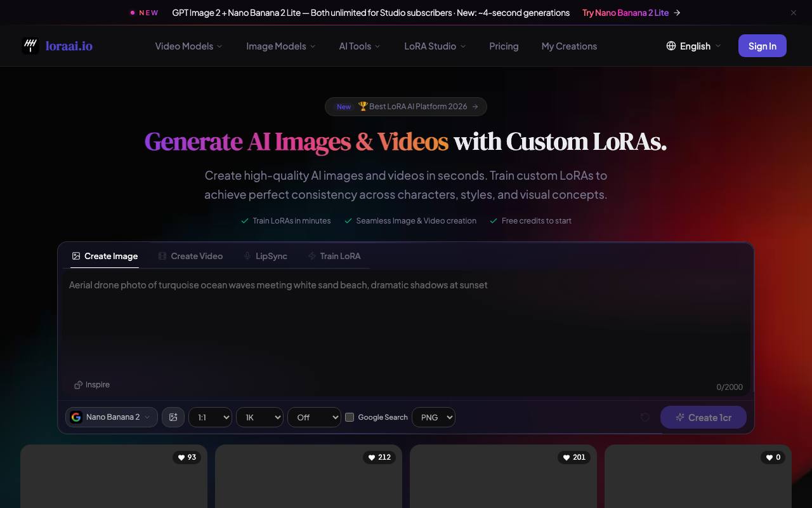Screen dimensions: 812x508
Task: Open the 1:1 aspect ratio dropdown
Action: pos(211,417)
